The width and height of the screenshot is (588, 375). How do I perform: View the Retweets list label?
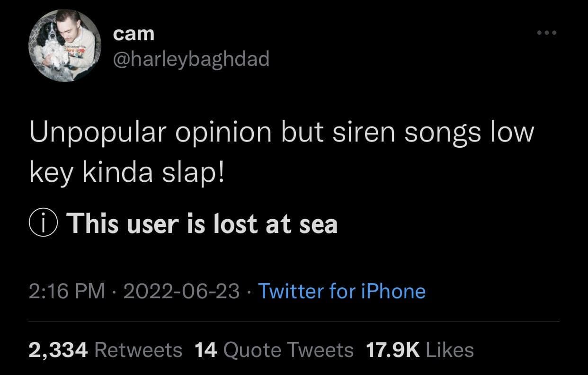pos(139,350)
